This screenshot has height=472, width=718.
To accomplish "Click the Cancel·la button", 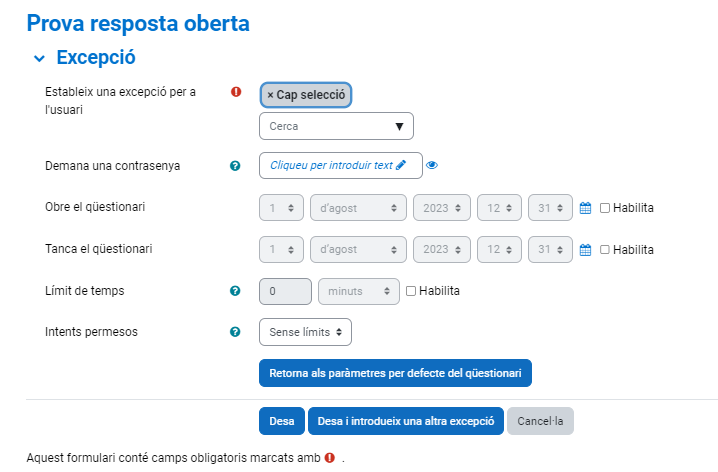I will click(x=540, y=422).
